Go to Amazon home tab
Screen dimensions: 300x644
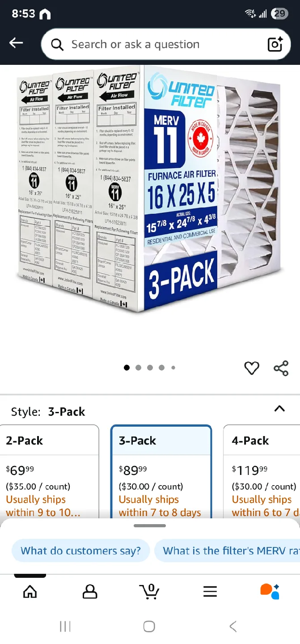tap(30, 591)
